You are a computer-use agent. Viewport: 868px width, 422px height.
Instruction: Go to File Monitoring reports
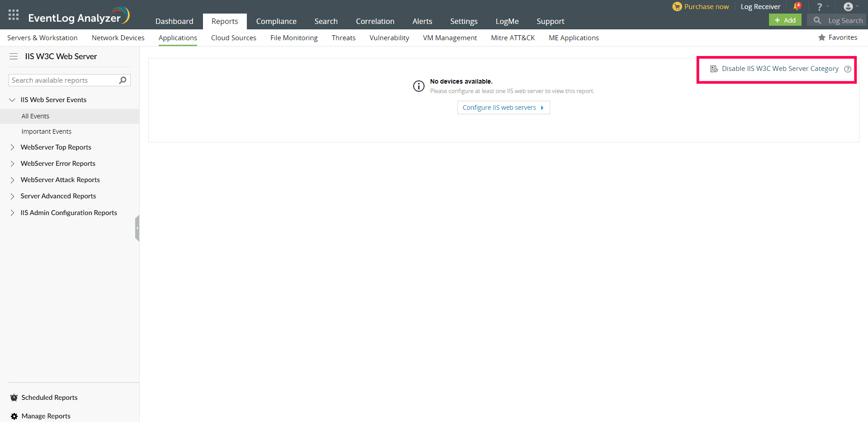click(294, 38)
